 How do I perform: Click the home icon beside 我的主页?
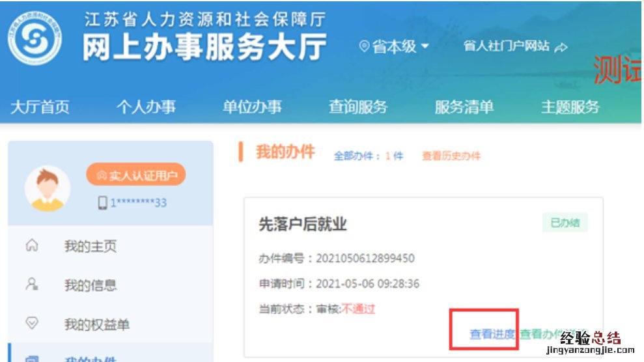tap(32, 245)
